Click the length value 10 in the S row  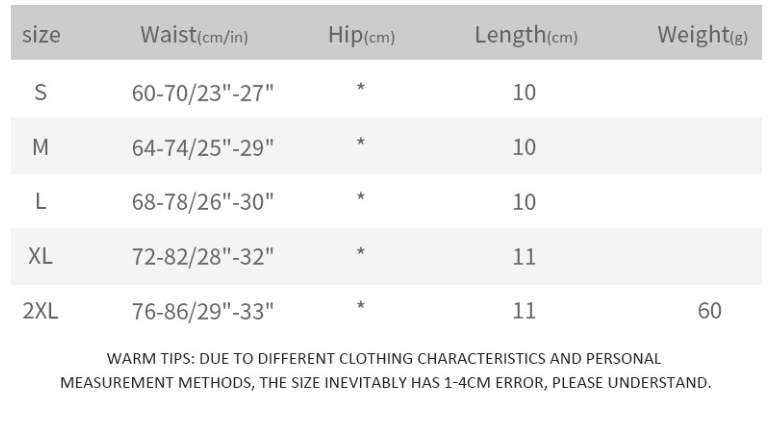[524, 93]
